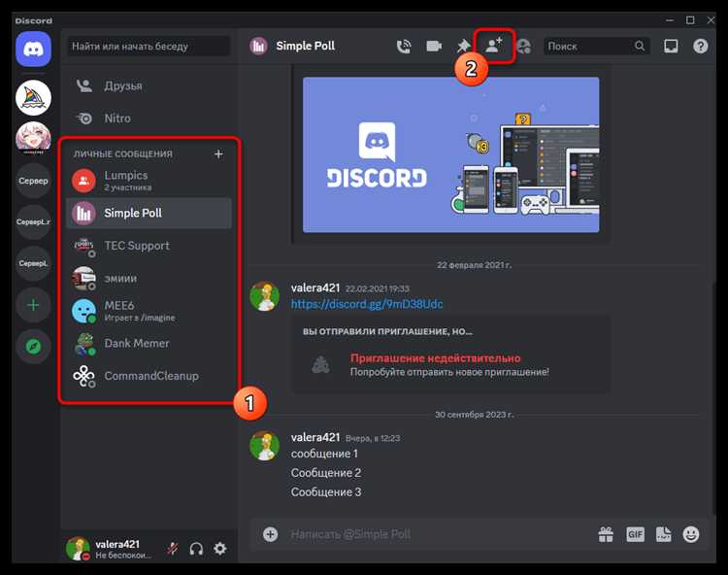This screenshot has width=728, height=575.
Task: Click valera421 username on 22.02.2021 message
Action: (315, 287)
